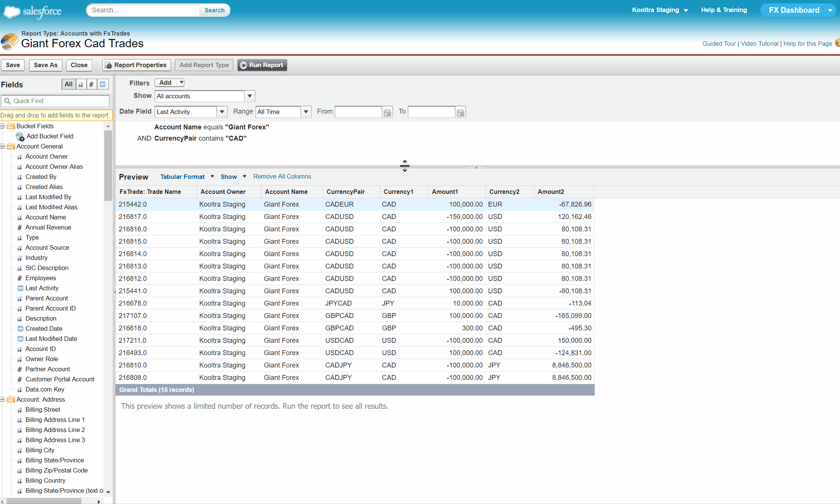Viewport: 840px width, 504px height.
Task: Select the Parent Account ID field
Action: tap(51, 308)
